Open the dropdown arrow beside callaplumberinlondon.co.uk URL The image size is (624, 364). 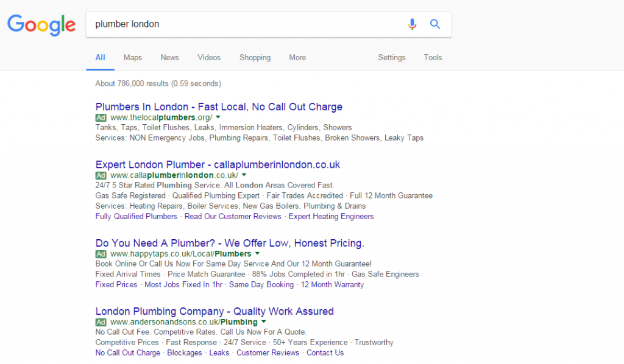click(x=244, y=175)
